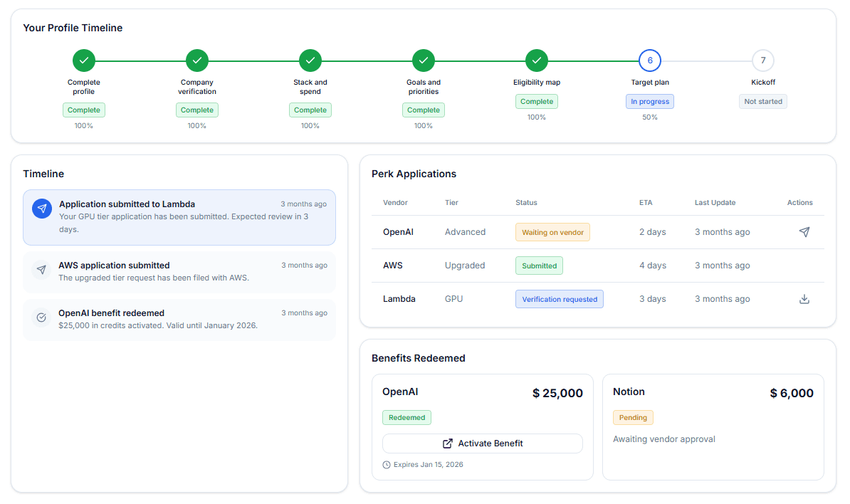The height and width of the screenshot is (504, 850).
Task: Click the check circle icon for OpenAI redeemed
Action: (41, 317)
